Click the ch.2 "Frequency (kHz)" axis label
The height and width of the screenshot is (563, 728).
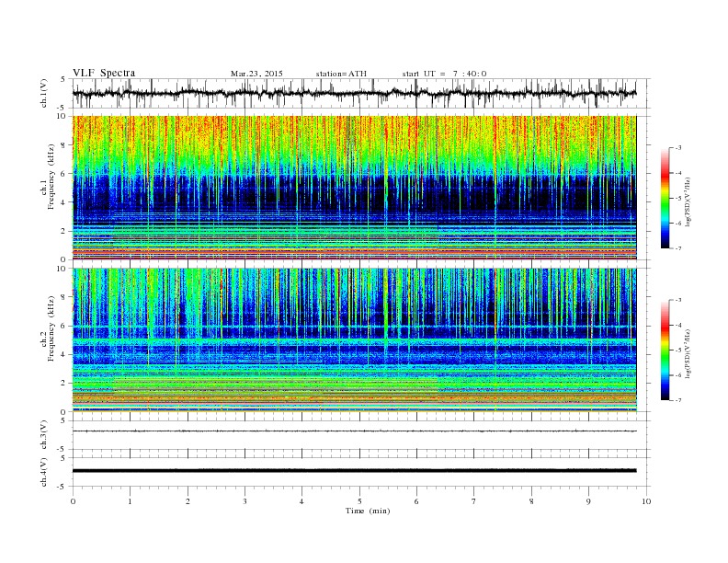tap(51, 328)
